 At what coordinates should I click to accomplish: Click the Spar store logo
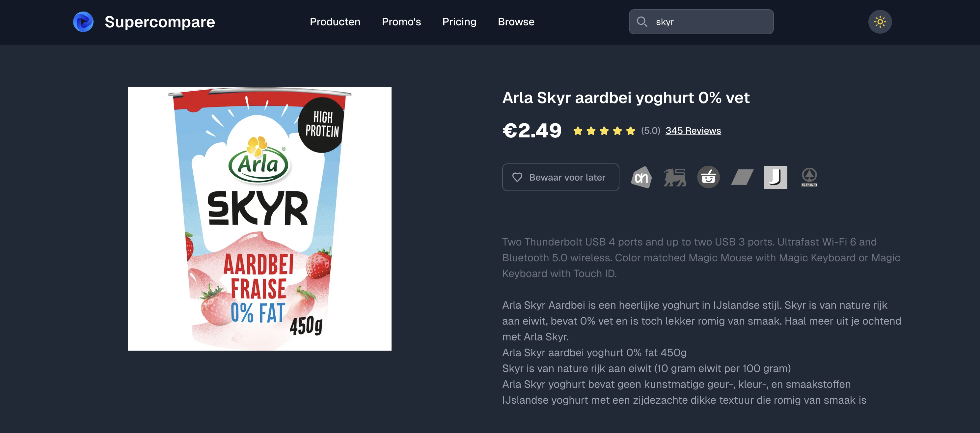click(x=809, y=178)
